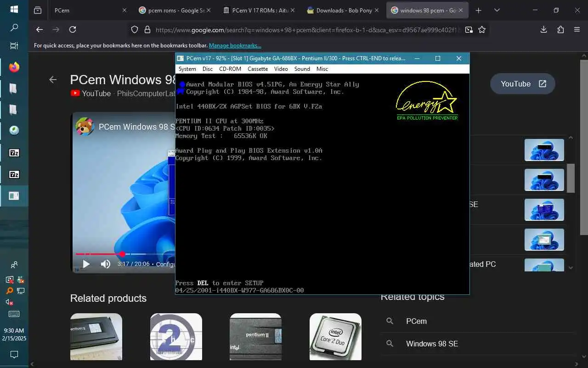List all open Firefox tabs
The width and height of the screenshot is (588, 368).
497,10
